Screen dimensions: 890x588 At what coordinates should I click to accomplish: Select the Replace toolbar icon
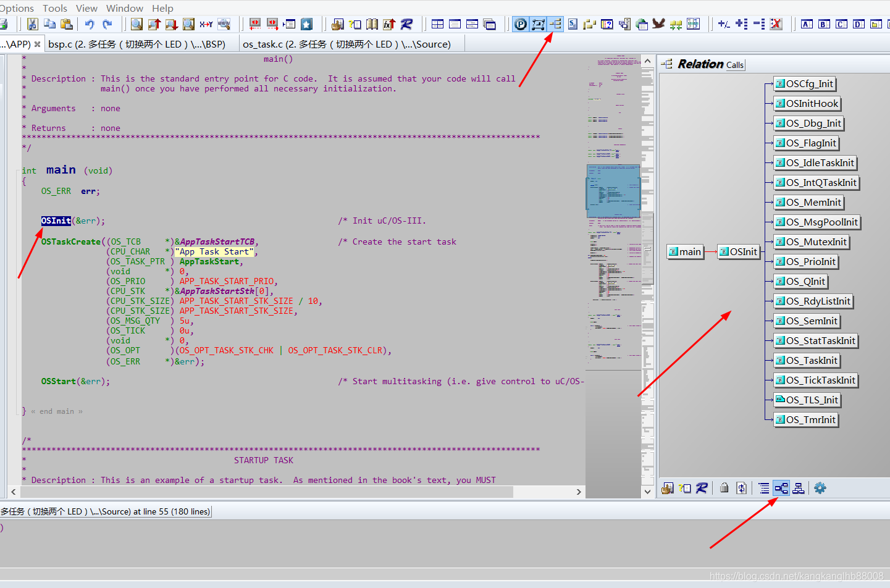[x=206, y=23]
